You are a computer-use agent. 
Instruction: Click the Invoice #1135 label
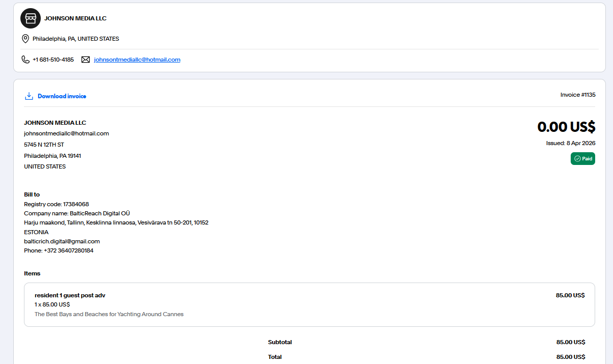coord(578,95)
